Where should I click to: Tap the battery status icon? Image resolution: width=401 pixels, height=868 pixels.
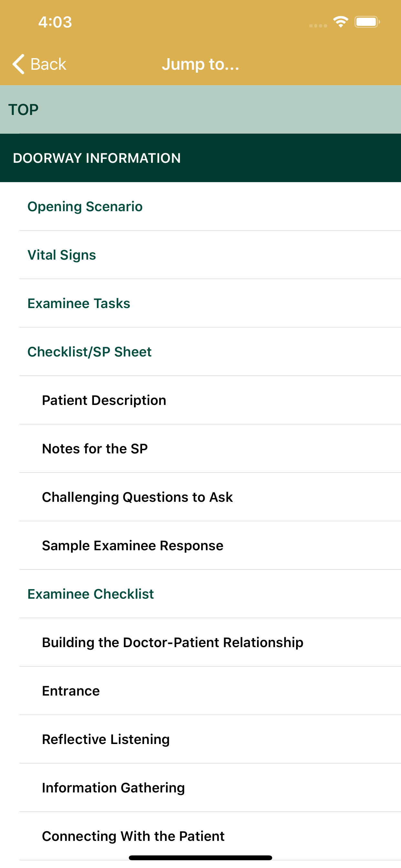coord(367,22)
